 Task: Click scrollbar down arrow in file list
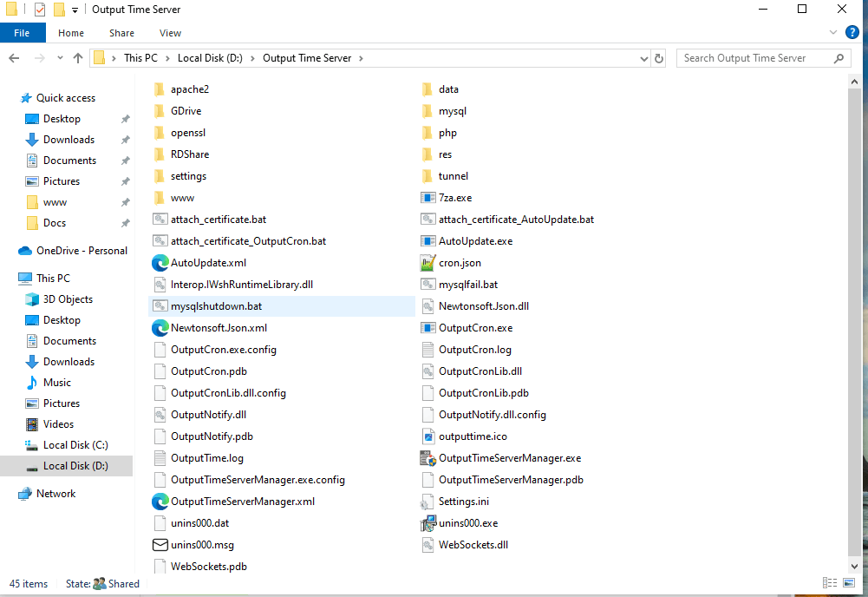click(x=854, y=567)
